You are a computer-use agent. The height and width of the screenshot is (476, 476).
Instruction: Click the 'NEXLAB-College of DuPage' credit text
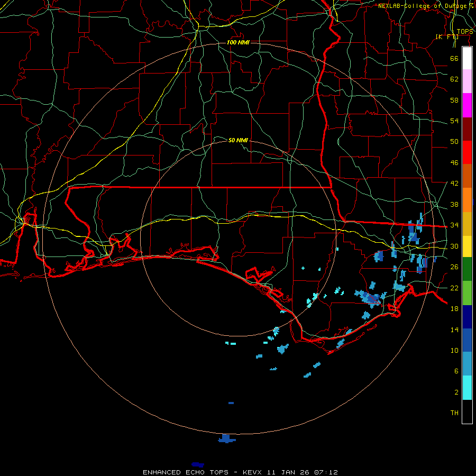423,6
